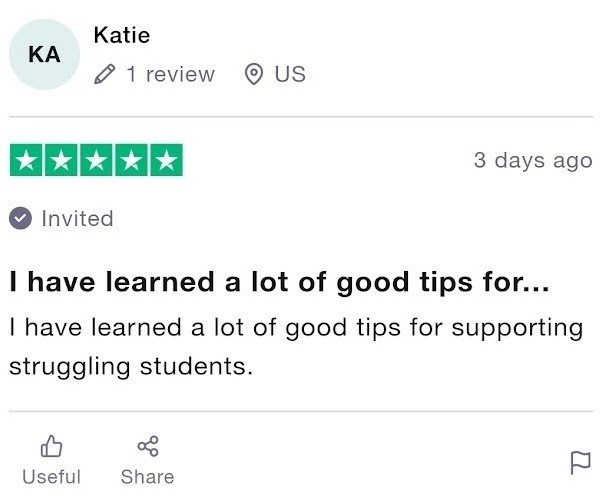Screen dimensions: 607x501
Task: Click the pencil review count icon
Action: (x=104, y=74)
